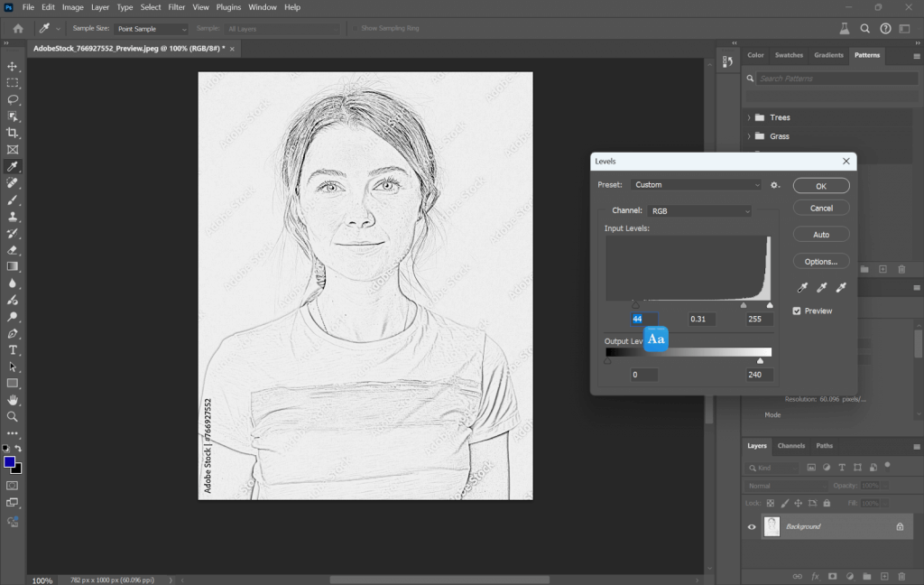Select the Lasso tool
Viewport: 924px width, 585px height.
[x=13, y=99]
